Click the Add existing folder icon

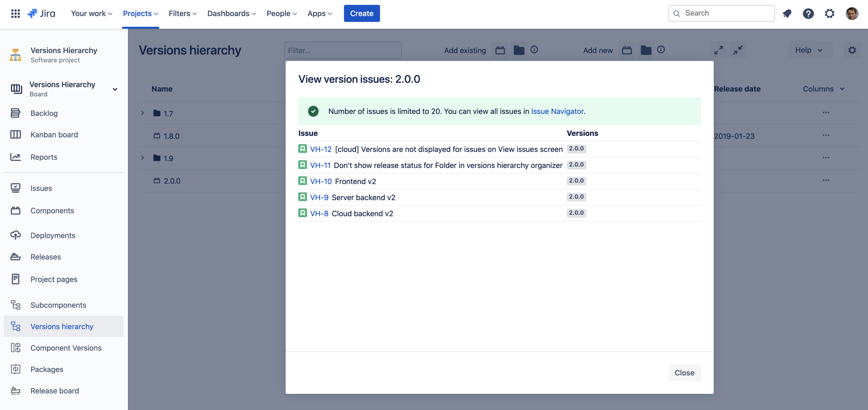pyautogui.click(x=519, y=50)
